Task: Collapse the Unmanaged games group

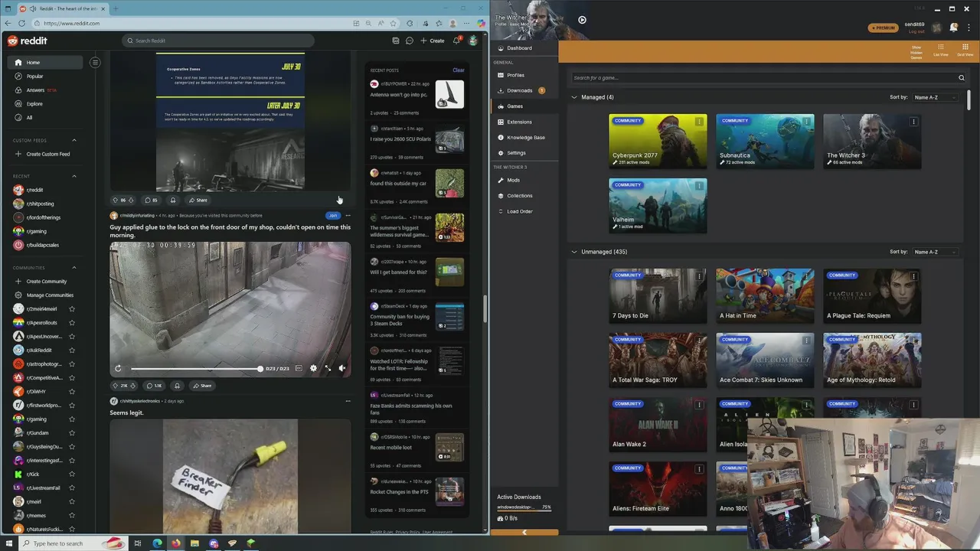Action: (574, 252)
